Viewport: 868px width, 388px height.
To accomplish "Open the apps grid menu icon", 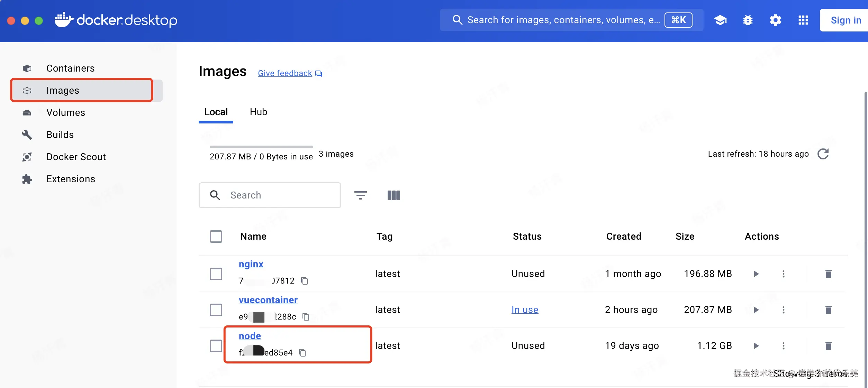I will 803,20.
